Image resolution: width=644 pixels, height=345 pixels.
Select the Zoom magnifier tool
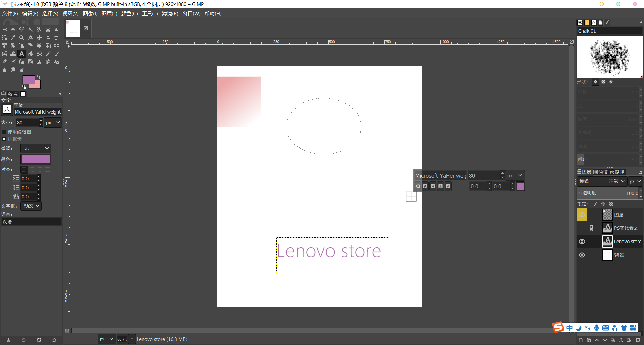tap(22, 38)
